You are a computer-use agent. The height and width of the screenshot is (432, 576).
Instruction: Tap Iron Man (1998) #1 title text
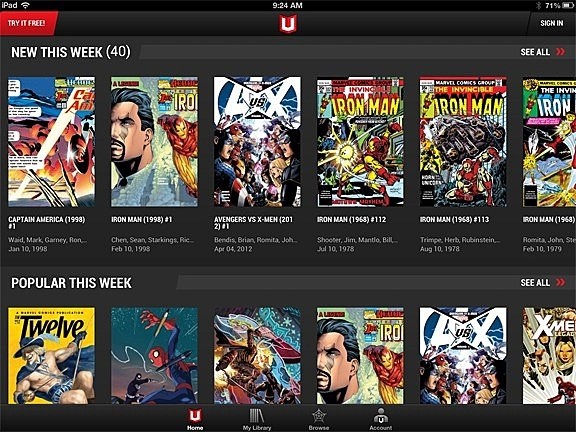142,219
